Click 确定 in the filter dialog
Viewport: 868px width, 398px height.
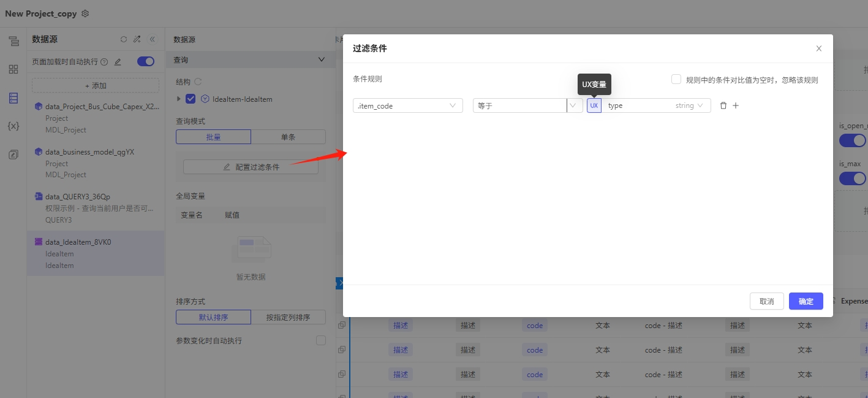pyautogui.click(x=806, y=301)
